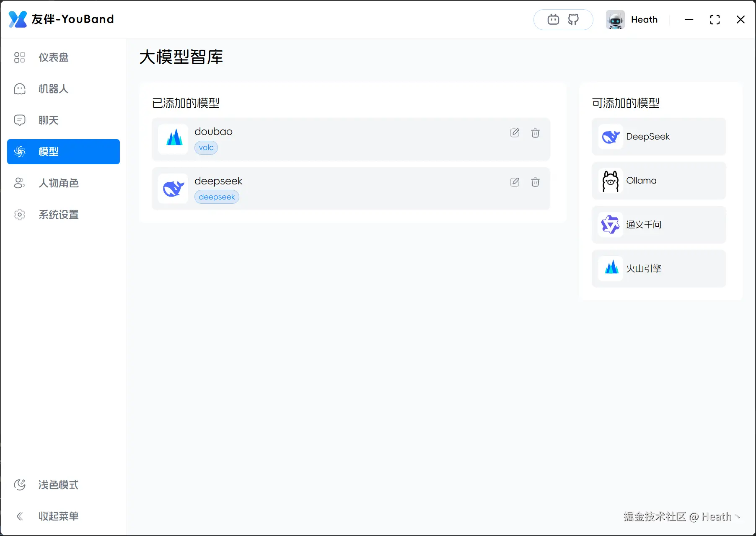Select the deepseek model name
This screenshot has height=536, width=756.
pos(218,181)
